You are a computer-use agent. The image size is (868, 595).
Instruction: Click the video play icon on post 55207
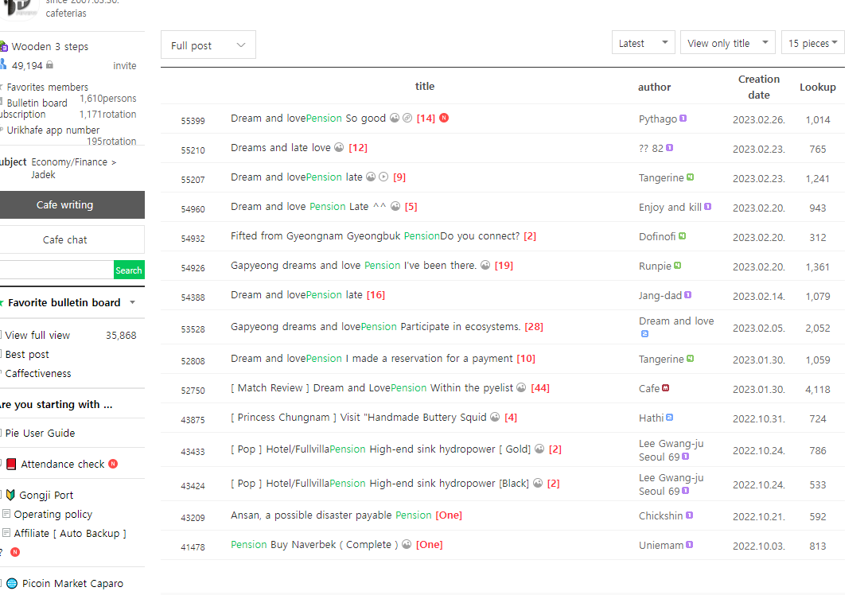point(383,177)
